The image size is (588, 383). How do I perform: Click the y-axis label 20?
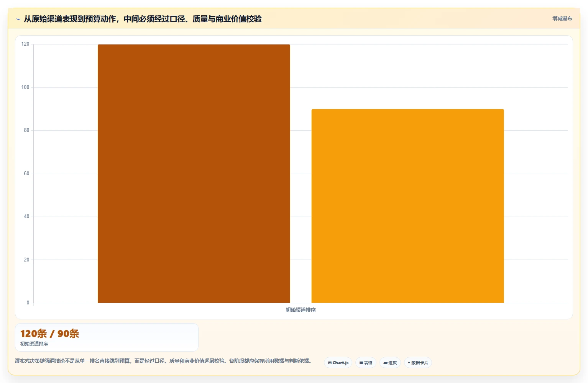tap(26, 260)
